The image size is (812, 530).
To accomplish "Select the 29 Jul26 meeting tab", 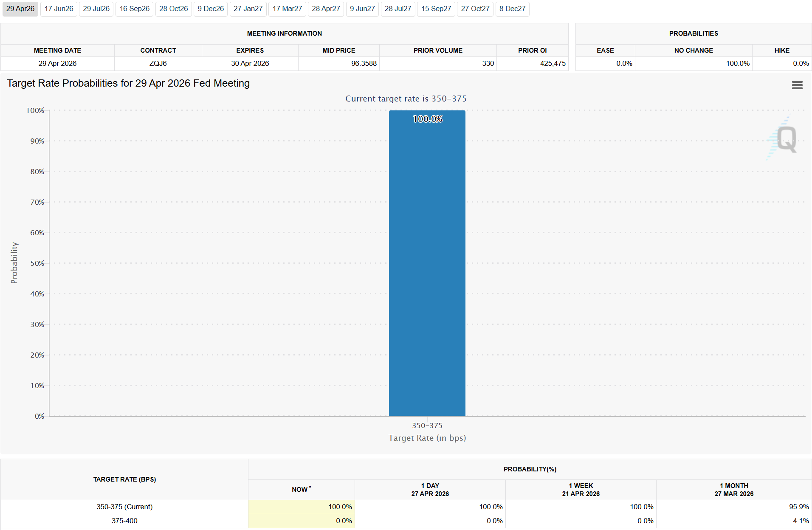I will (96, 9).
